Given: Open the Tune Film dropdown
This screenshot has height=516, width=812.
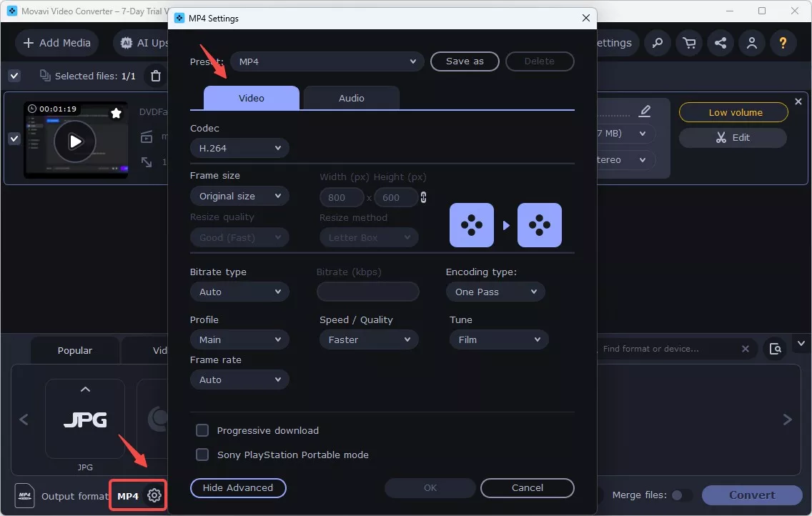Looking at the screenshot, I should pyautogui.click(x=499, y=339).
